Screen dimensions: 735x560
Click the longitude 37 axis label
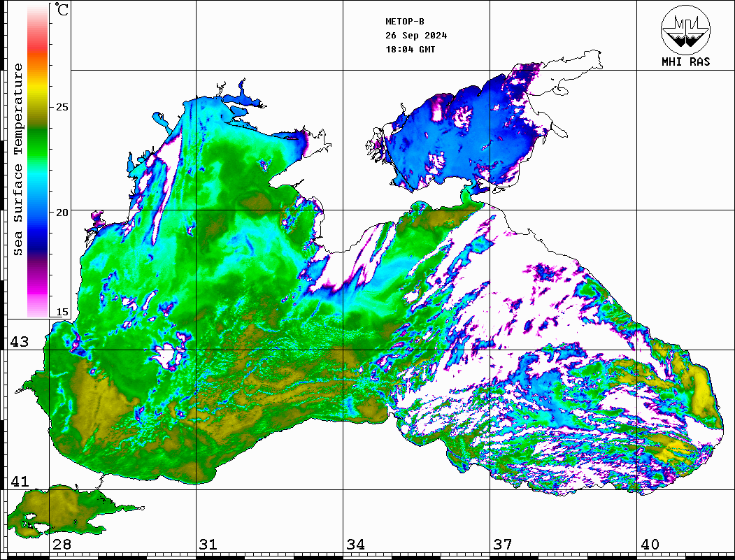[x=503, y=545]
